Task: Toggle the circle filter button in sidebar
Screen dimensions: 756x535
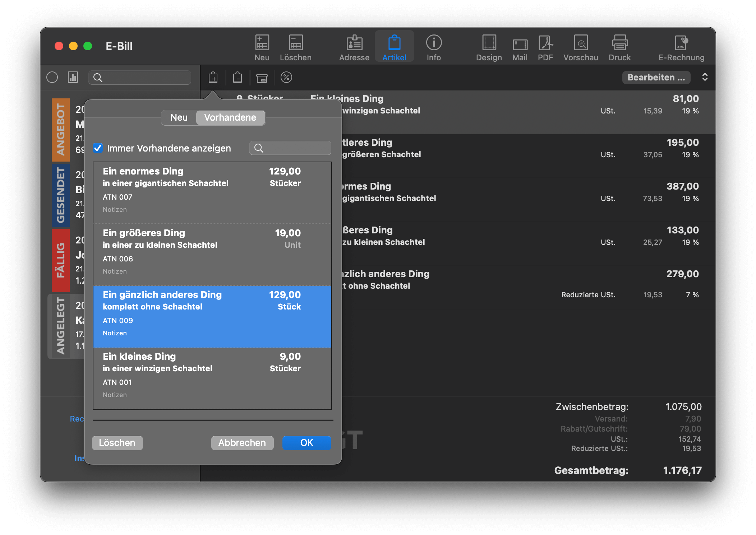Action: [52, 77]
